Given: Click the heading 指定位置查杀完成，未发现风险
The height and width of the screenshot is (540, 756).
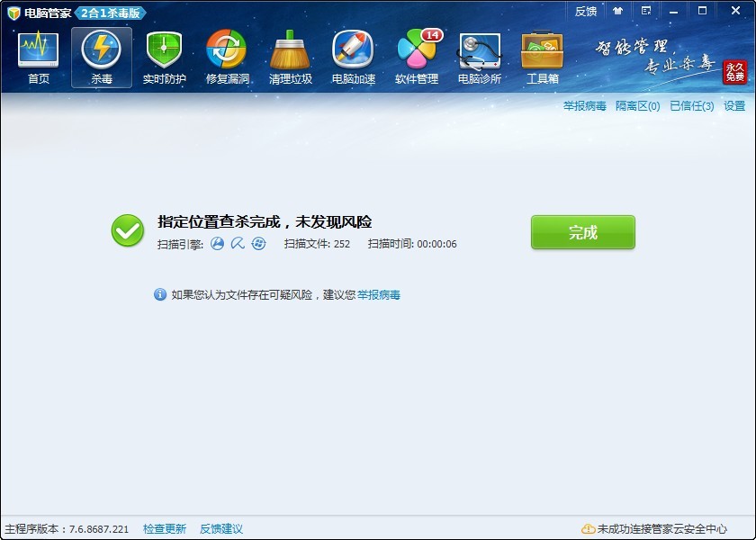Looking at the screenshot, I should [265, 221].
